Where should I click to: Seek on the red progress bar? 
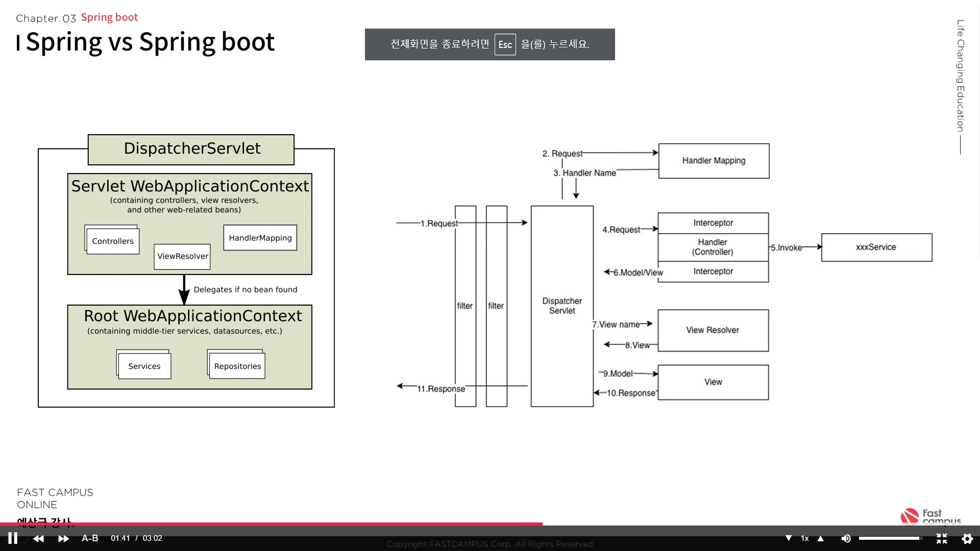coord(271,523)
